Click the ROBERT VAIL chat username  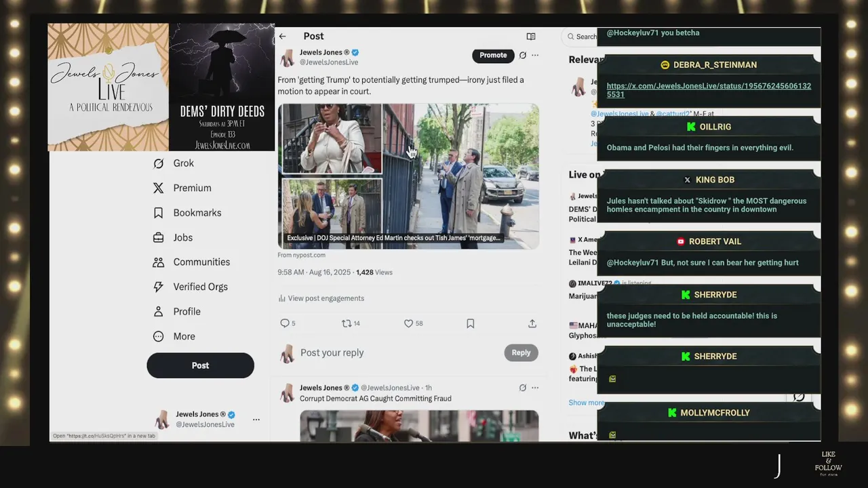715,241
